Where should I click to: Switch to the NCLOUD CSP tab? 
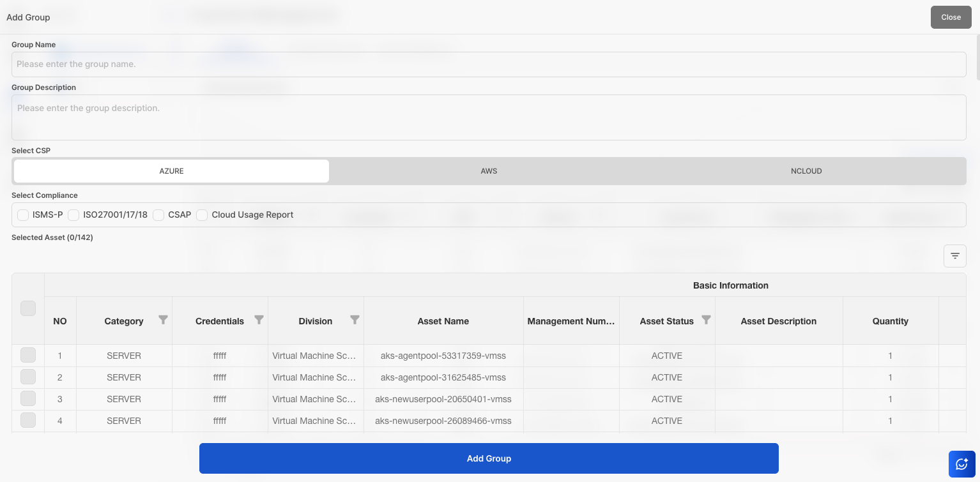point(806,171)
